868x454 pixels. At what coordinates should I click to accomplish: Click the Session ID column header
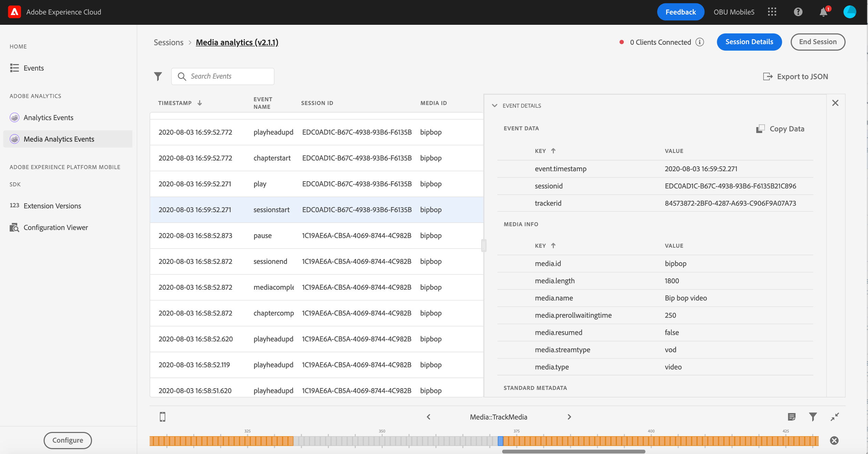pos(317,103)
